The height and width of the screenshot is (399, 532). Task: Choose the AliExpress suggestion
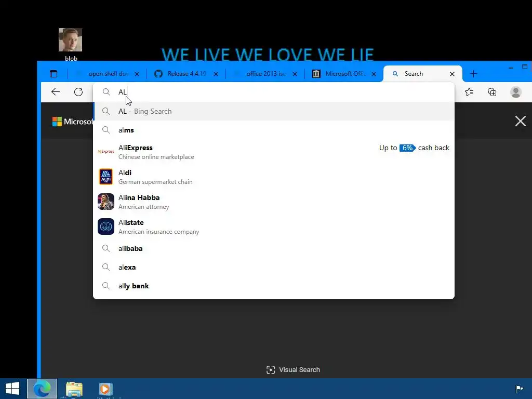[273, 152]
